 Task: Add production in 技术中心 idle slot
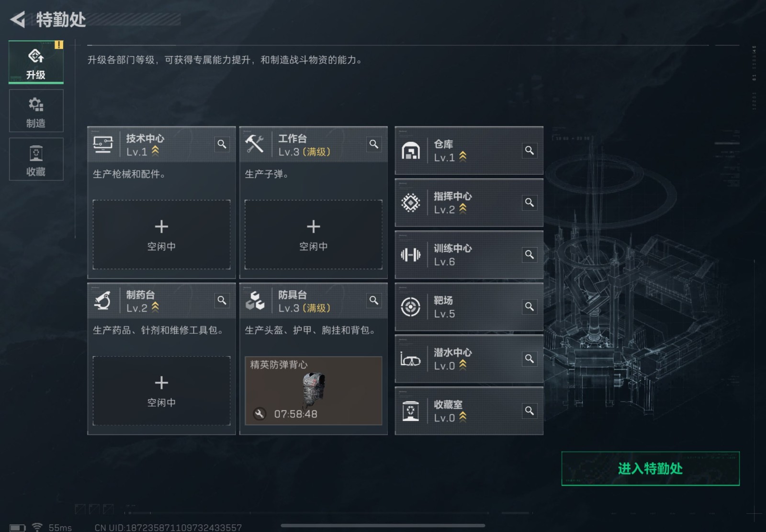(161, 235)
